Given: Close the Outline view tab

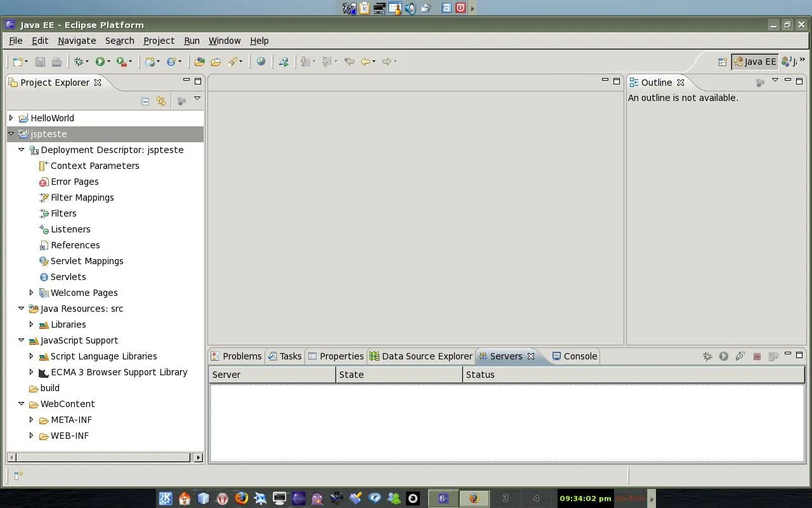Looking at the screenshot, I should click(681, 83).
